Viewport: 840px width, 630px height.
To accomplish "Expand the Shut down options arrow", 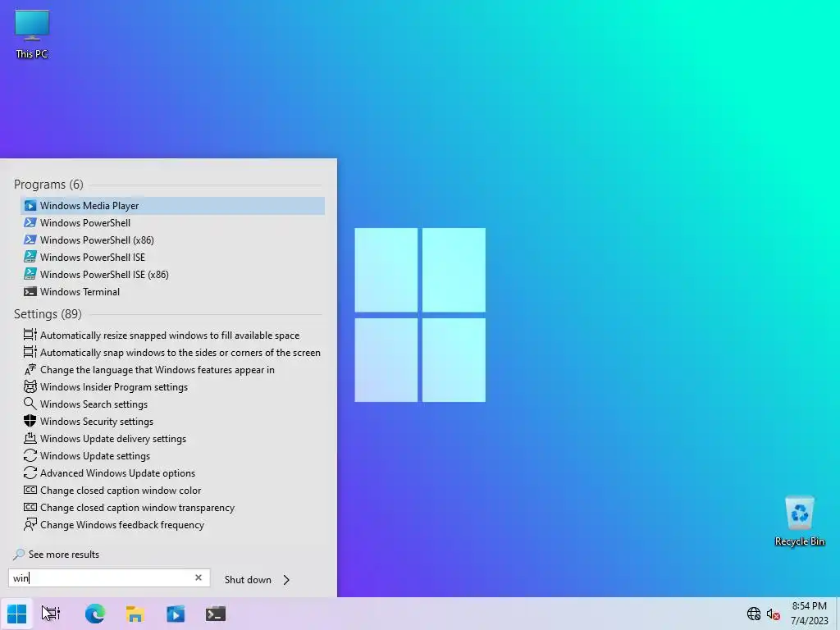I will coord(286,580).
